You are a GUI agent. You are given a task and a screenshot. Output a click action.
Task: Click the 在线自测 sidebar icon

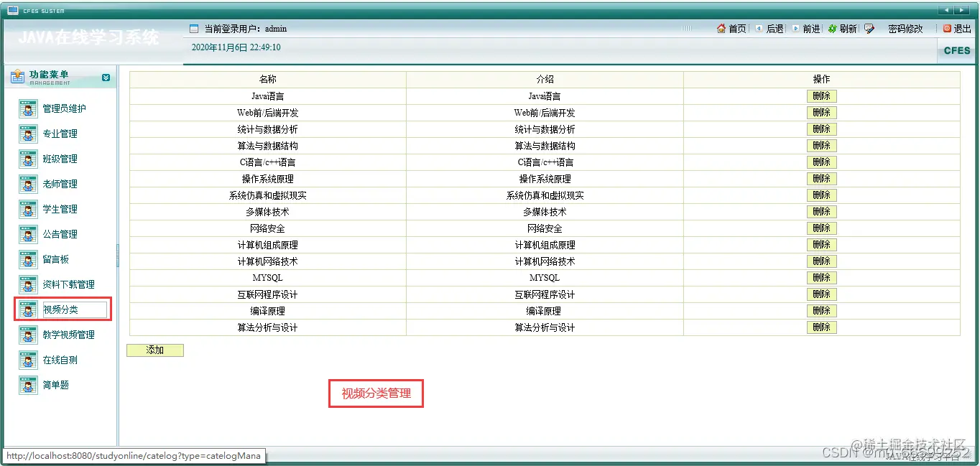click(28, 360)
